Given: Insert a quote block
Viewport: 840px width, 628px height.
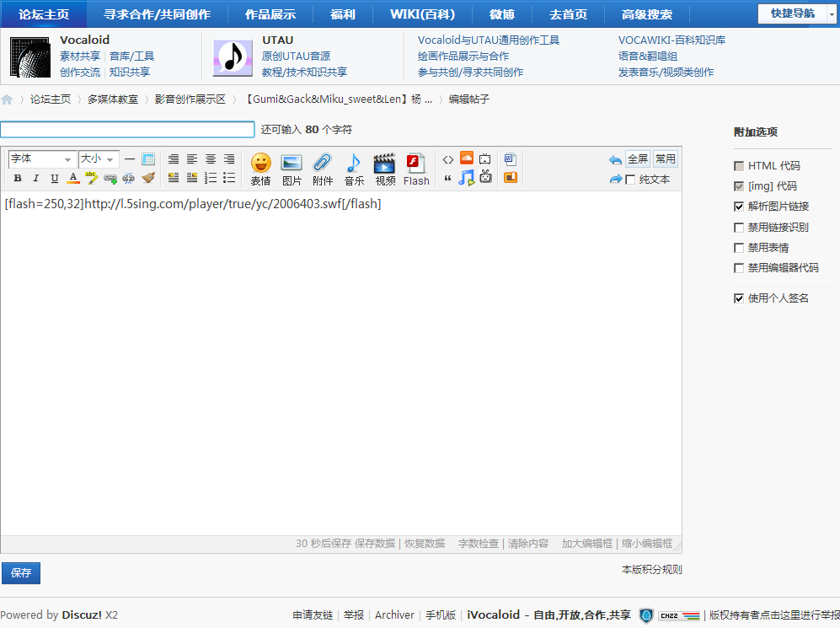Looking at the screenshot, I should (x=448, y=178).
